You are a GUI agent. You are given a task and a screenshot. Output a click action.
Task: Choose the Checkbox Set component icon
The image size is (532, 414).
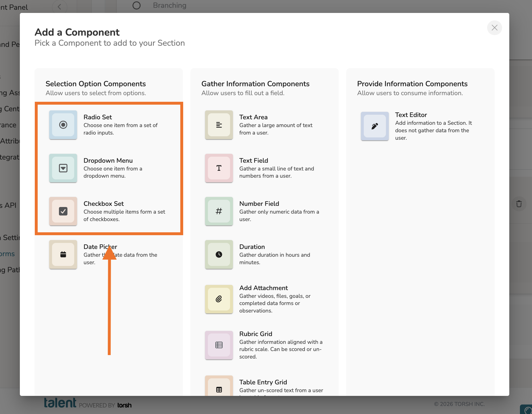[x=63, y=211]
